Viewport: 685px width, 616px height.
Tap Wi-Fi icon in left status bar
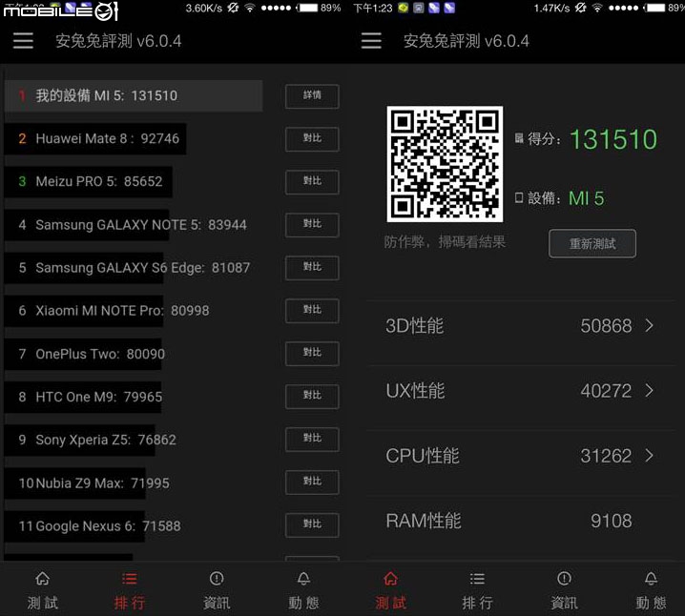pyautogui.click(x=249, y=8)
